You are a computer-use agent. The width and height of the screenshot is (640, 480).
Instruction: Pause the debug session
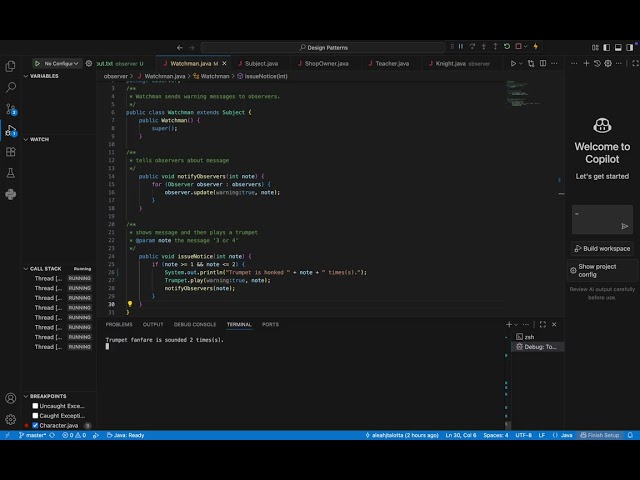(x=461, y=47)
